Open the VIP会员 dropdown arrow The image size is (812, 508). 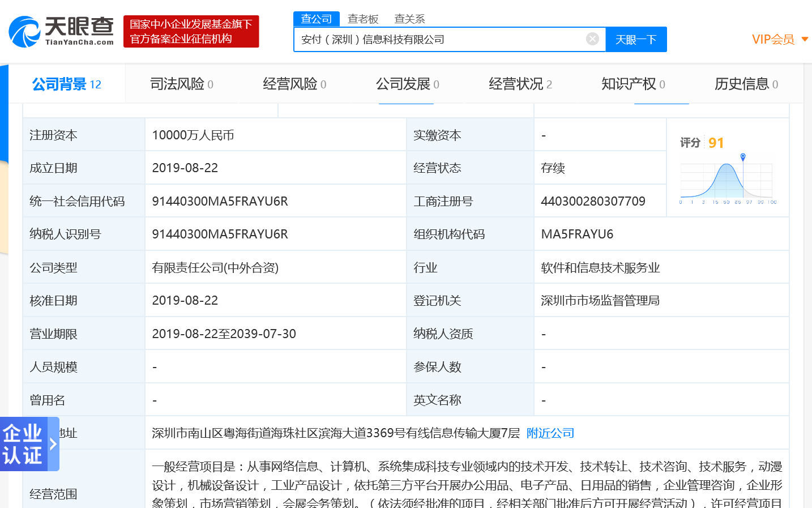pyautogui.click(x=805, y=39)
